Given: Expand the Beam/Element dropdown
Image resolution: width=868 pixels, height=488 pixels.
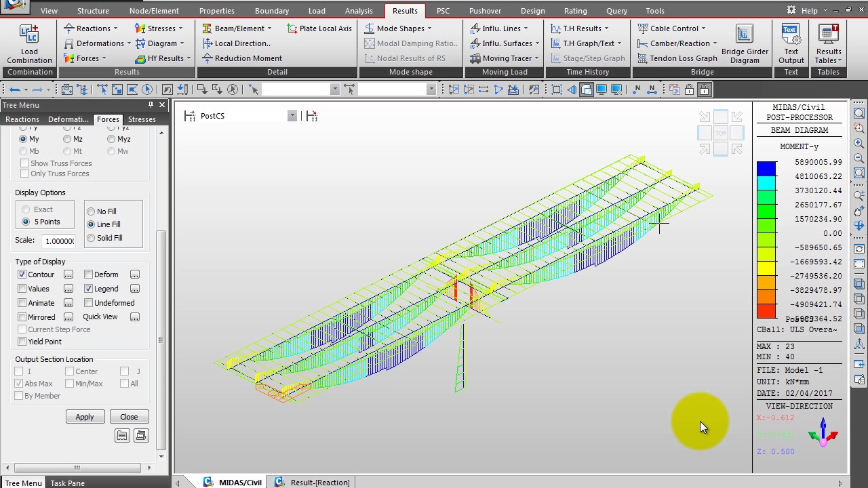Looking at the screenshot, I should [x=269, y=28].
